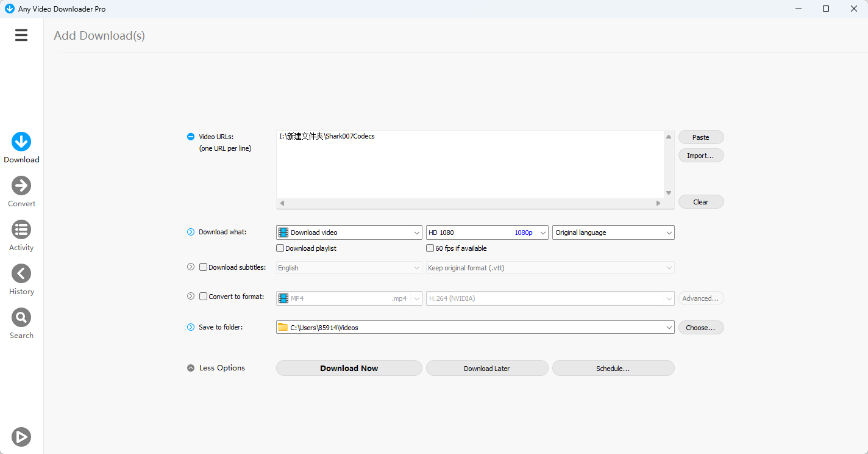
Task: Click the URL box vertical scrollbar up arrow
Action: click(x=669, y=137)
